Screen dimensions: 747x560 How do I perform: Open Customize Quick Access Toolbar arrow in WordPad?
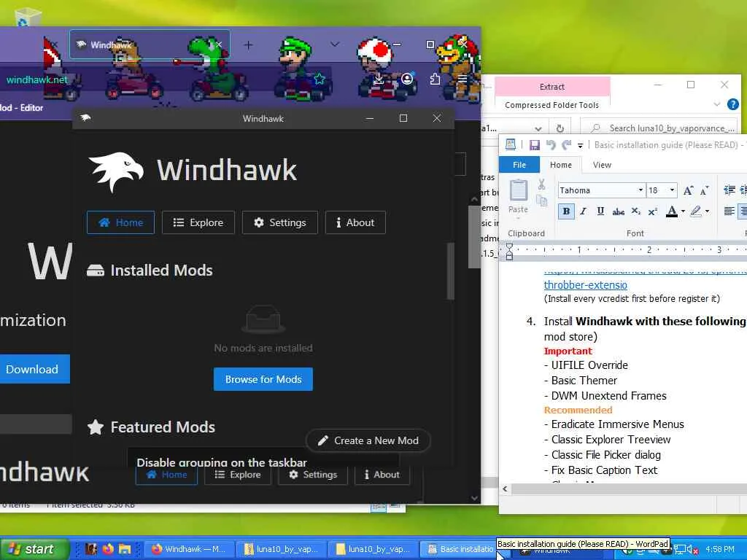pos(580,146)
